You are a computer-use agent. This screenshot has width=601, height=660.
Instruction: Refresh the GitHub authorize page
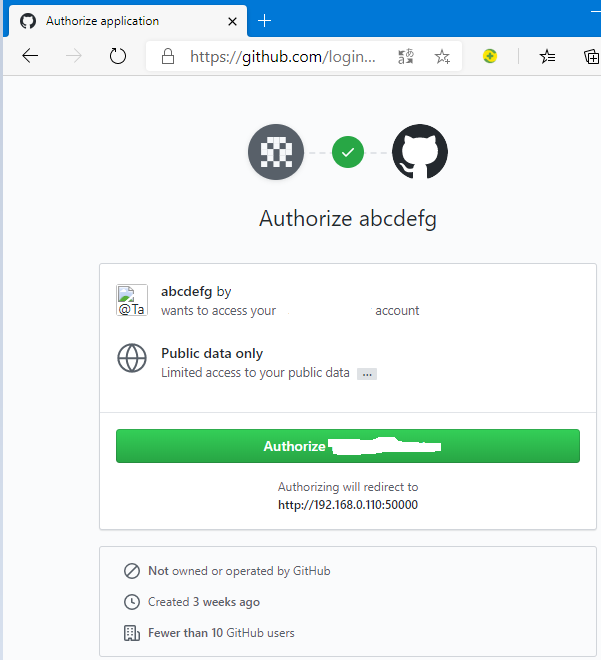(118, 56)
